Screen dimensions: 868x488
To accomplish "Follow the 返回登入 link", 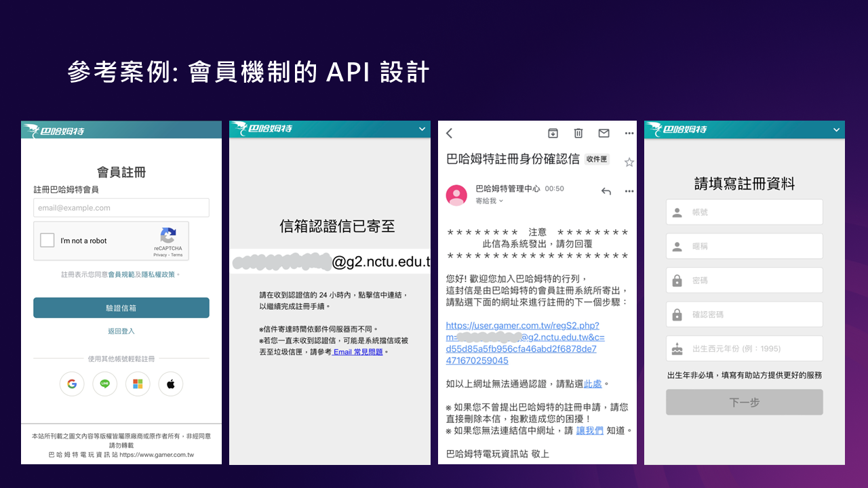I will tap(121, 331).
